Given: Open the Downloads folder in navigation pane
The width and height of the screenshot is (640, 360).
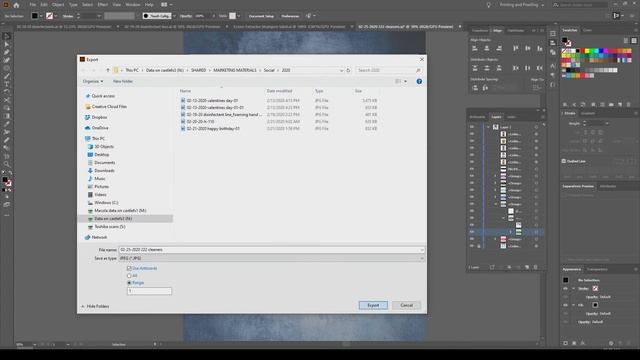Looking at the screenshot, I should pos(104,171).
